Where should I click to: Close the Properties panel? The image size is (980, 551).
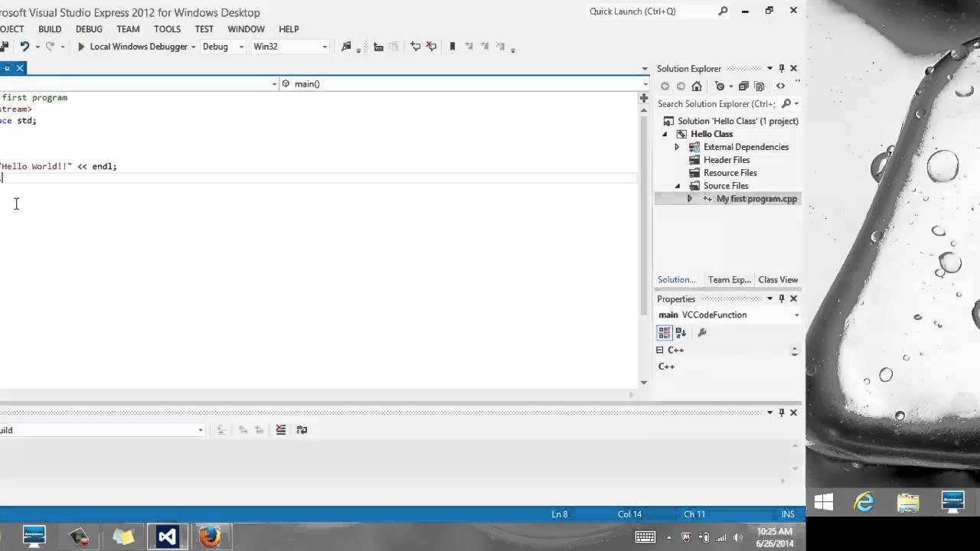click(x=793, y=299)
